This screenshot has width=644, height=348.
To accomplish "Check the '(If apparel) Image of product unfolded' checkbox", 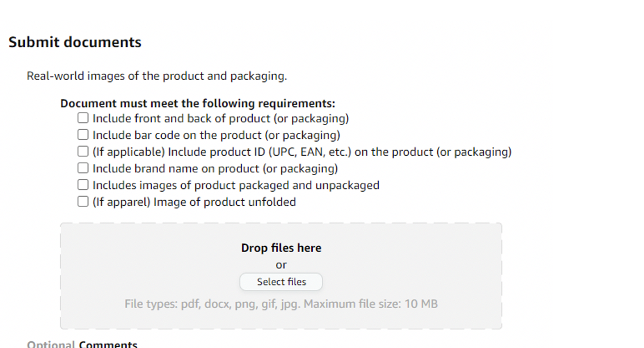I will 83,201.
